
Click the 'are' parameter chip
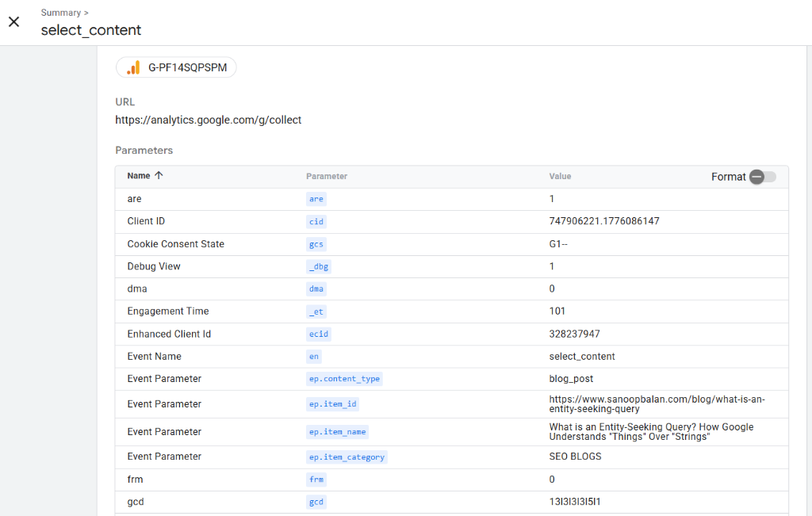pos(316,199)
